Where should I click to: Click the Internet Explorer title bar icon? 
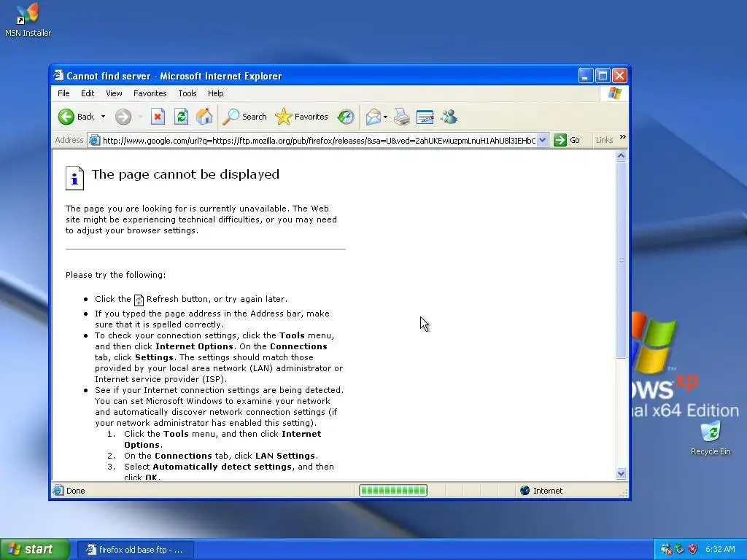[58, 75]
